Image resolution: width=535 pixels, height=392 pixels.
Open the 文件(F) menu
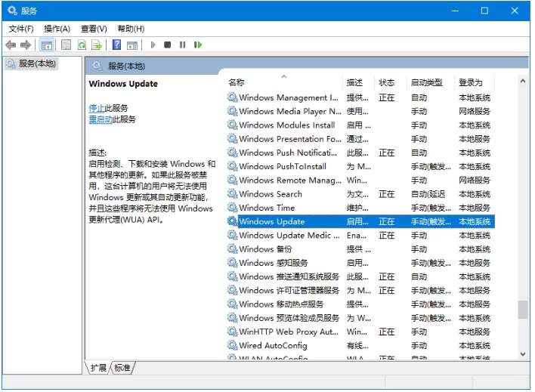pyautogui.click(x=21, y=29)
